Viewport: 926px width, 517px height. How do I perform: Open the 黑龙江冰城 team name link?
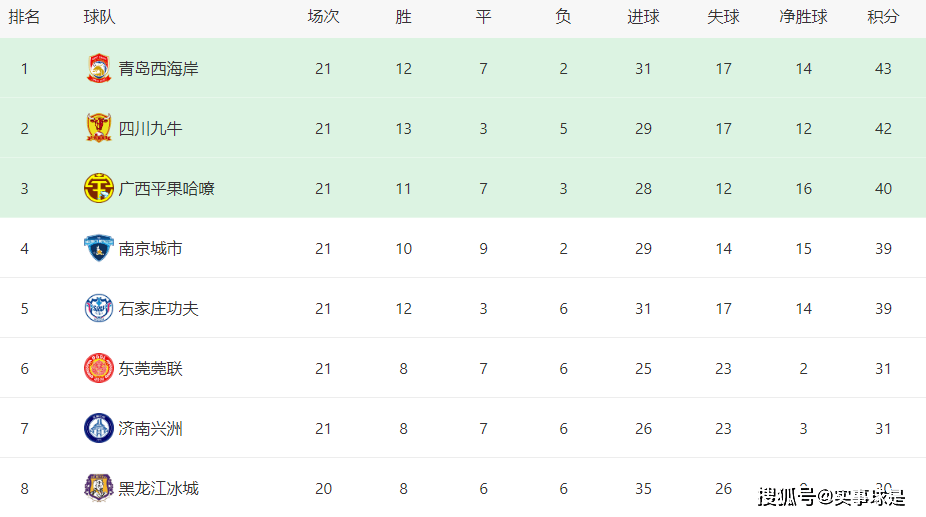[x=158, y=489]
